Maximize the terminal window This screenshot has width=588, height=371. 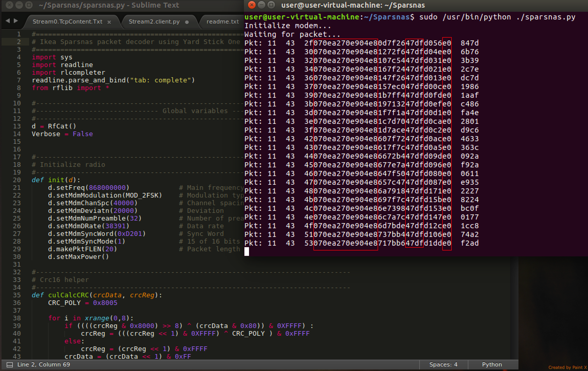pos(271,5)
